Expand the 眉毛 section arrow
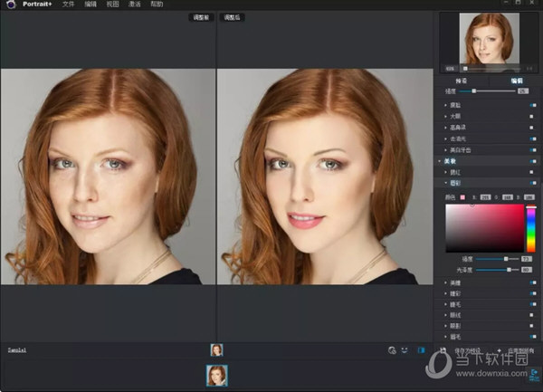Screen dimensions: 543x392 (445, 337)
